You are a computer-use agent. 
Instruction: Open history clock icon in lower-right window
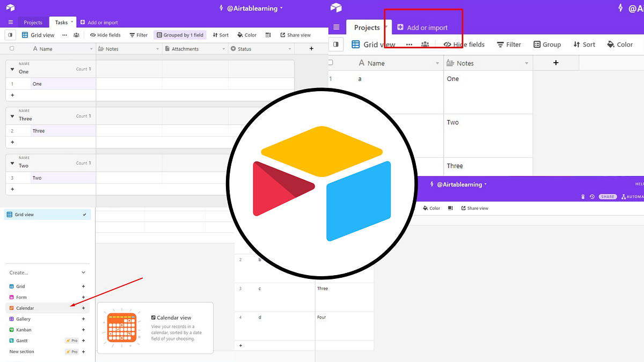point(592,197)
